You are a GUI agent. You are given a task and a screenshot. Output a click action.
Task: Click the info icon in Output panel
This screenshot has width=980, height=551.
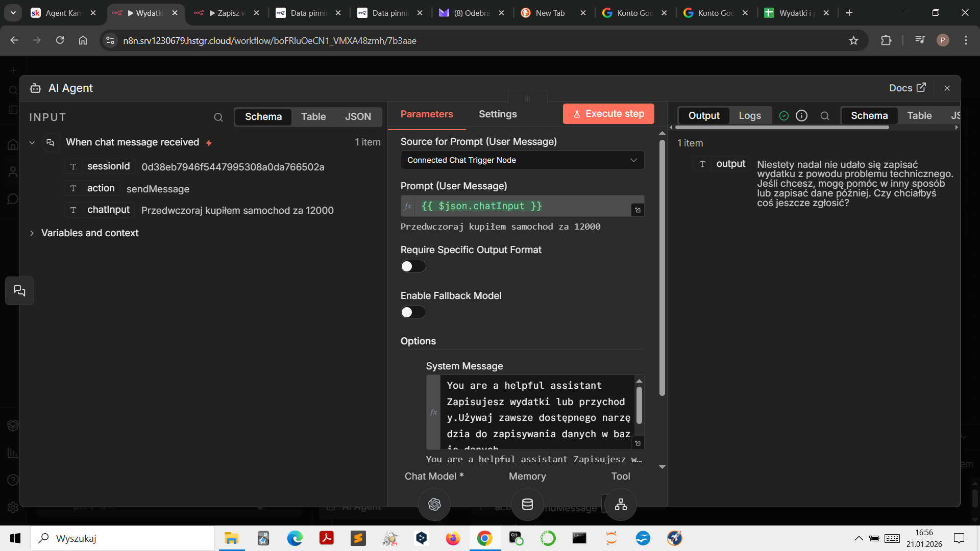802,116
